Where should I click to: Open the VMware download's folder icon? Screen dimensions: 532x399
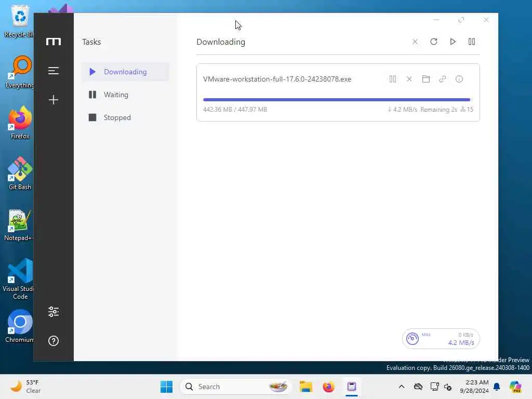[426, 79]
